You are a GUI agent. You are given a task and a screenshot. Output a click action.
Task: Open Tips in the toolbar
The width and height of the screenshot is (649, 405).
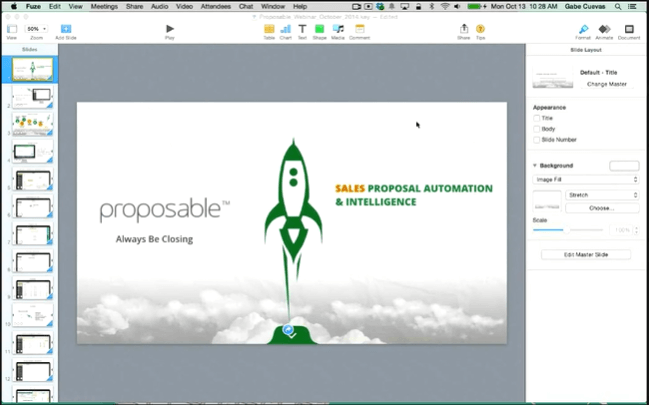tap(480, 29)
